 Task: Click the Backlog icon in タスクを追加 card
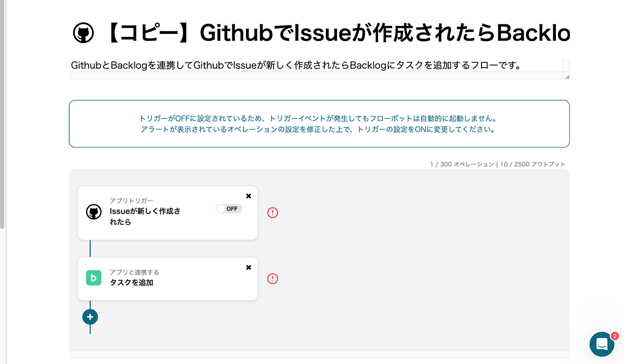tap(94, 278)
